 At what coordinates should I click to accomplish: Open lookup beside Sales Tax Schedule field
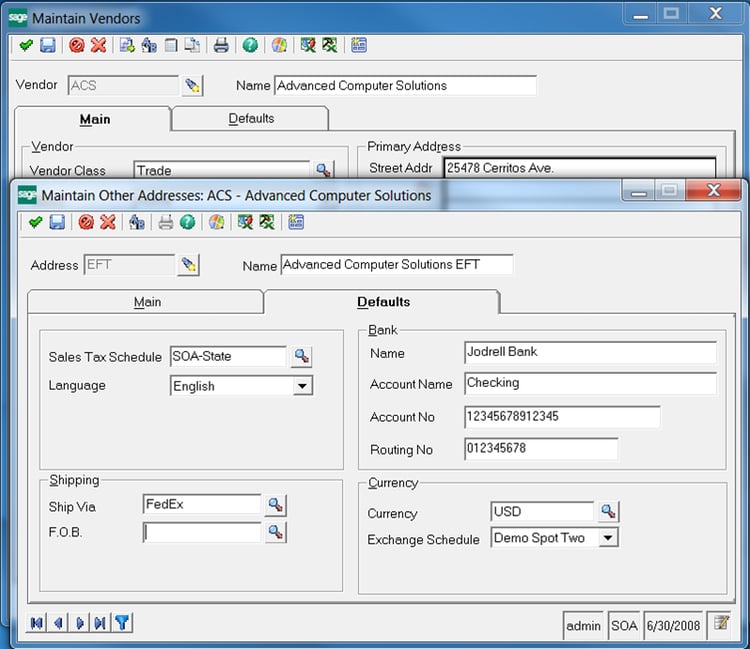pos(301,356)
